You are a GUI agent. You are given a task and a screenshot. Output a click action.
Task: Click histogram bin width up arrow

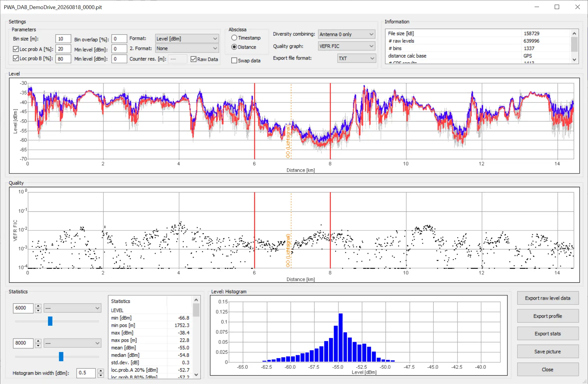tap(101, 371)
